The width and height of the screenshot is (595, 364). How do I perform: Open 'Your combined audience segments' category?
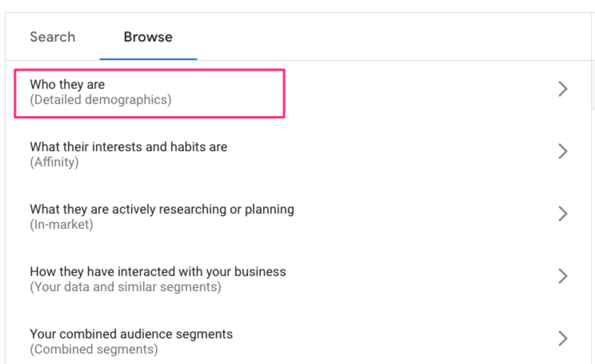pyautogui.click(x=131, y=334)
